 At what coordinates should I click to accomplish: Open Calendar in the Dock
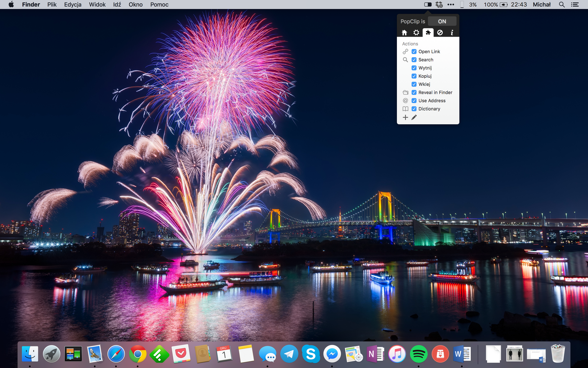(224, 354)
